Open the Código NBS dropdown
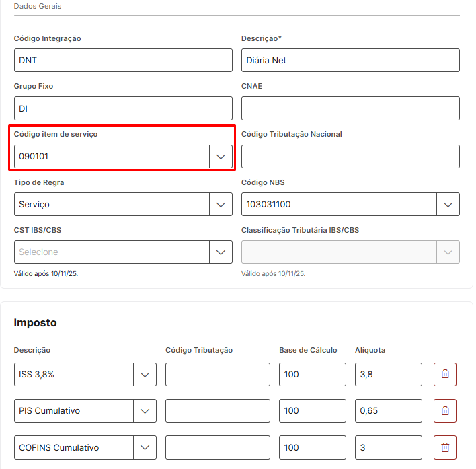The width and height of the screenshot is (476, 469). coord(448,205)
